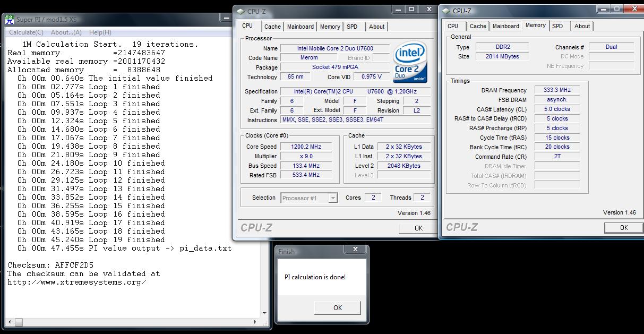Viewport: 644px width, 334px height.
Task: Switch to Cache tab in CPU-Z CPU window
Action: (x=272, y=27)
